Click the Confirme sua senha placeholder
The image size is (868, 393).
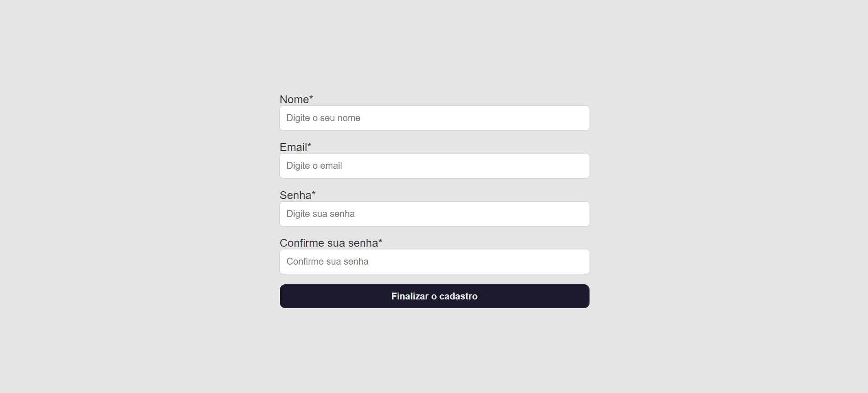(327, 261)
